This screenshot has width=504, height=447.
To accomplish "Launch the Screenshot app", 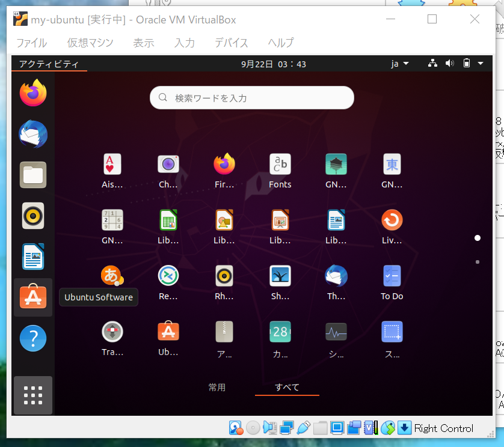I will 392,338.
